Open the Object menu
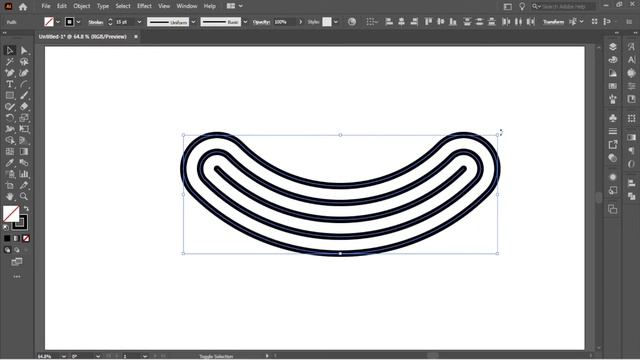This screenshot has height=360, width=640. pos(82,6)
